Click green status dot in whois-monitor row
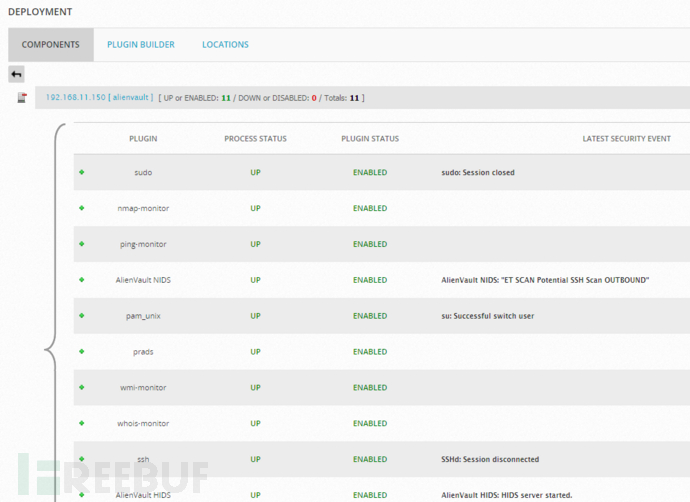This screenshot has width=690, height=502. pyautogui.click(x=81, y=423)
